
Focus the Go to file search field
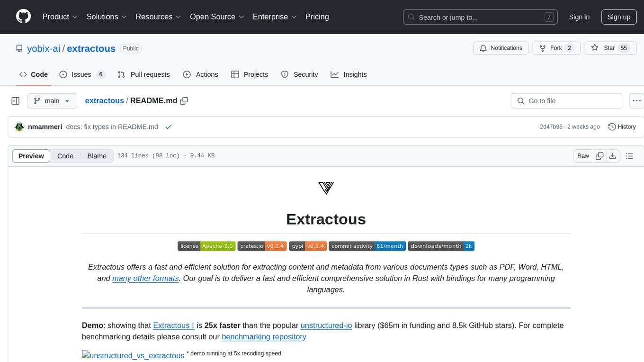point(567,101)
